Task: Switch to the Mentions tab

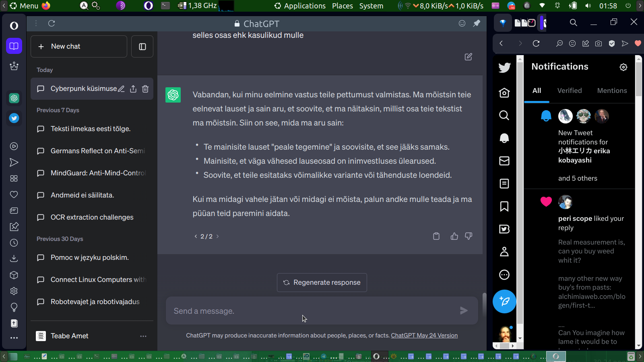Action: coord(612,91)
